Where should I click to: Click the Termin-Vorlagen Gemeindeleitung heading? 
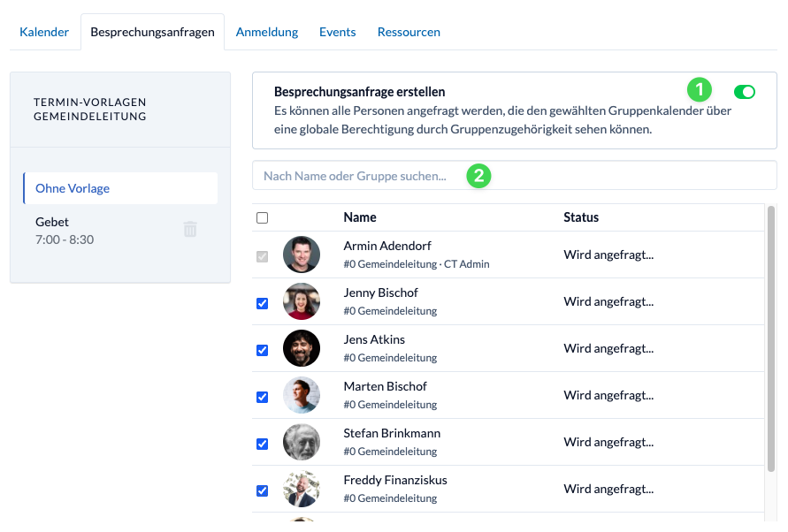[90, 109]
